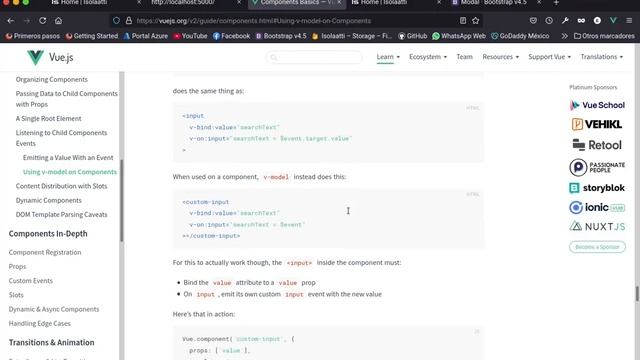This screenshot has height=360, width=640.
Task: Click the page vertical scrollbar thumb
Action: pyautogui.click(x=637, y=294)
